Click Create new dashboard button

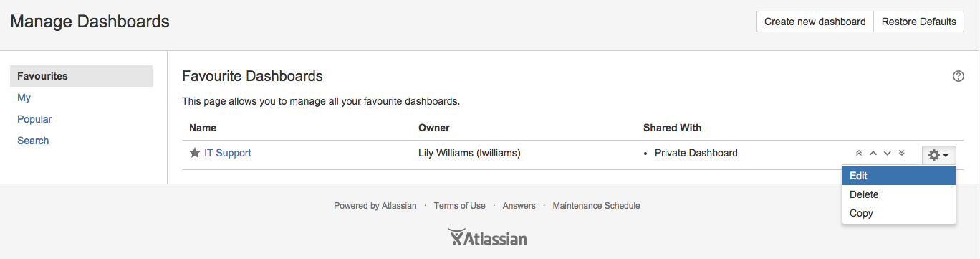tap(815, 22)
